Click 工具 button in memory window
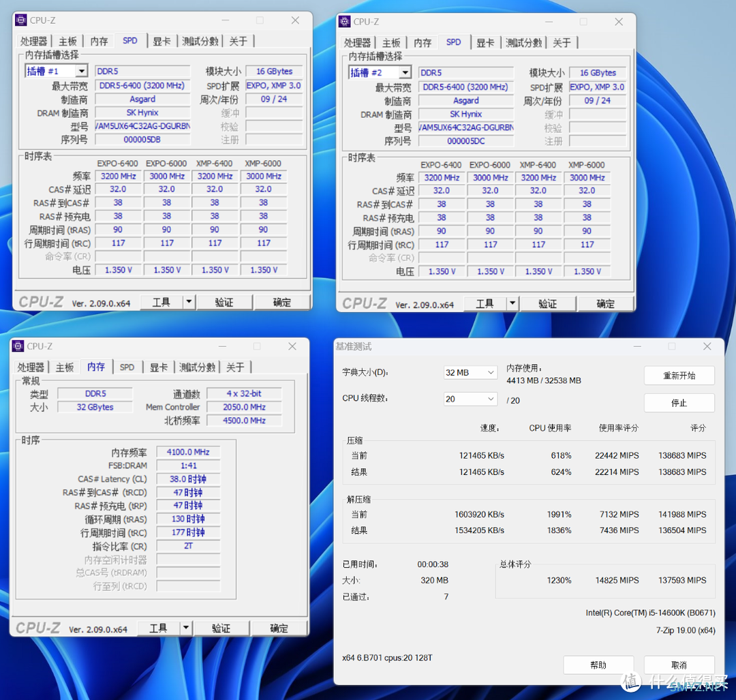The image size is (736, 700). pos(159,628)
